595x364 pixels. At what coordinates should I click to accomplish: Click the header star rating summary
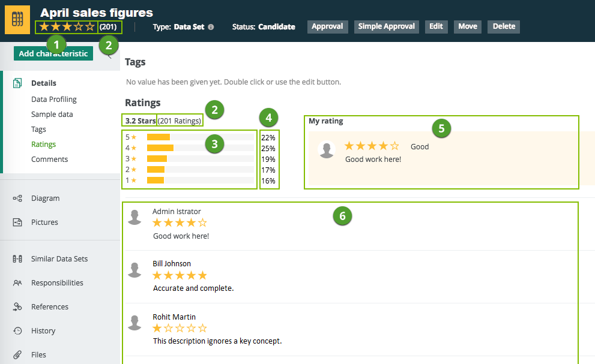click(67, 26)
